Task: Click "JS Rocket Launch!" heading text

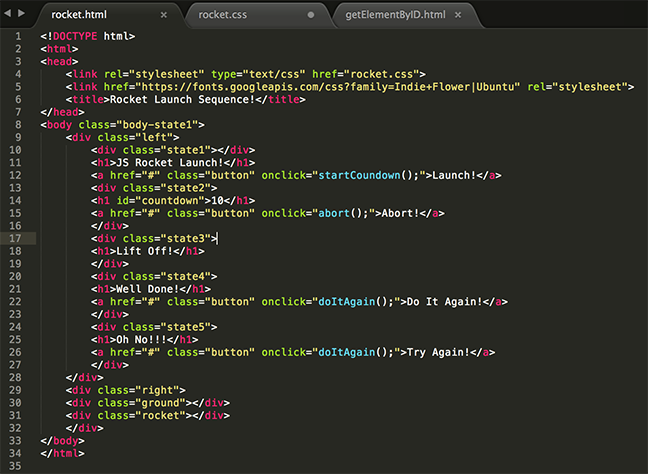Action: pyautogui.click(x=169, y=162)
